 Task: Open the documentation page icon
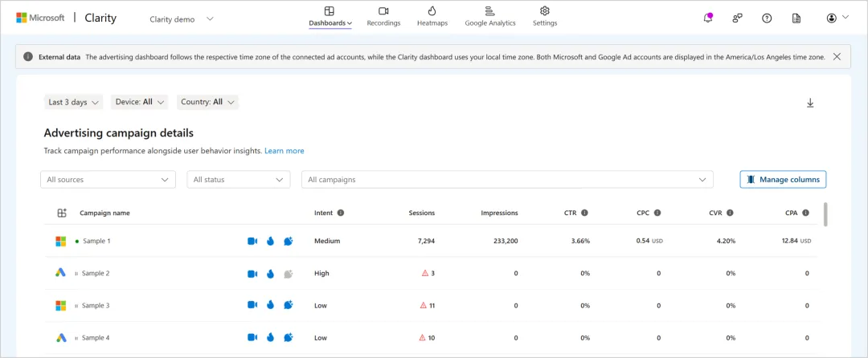(x=796, y=18)
